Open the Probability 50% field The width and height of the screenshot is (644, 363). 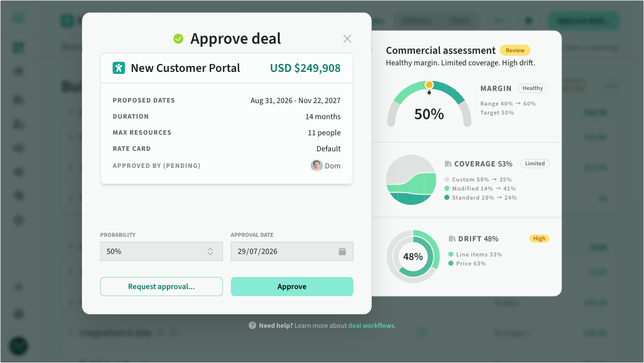[x=161, y=251]
